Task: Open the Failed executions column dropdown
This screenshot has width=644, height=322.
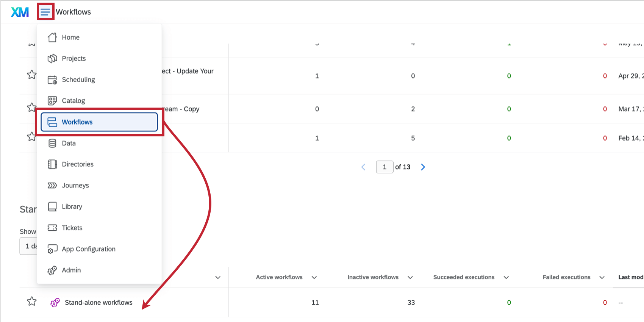Action: (602, 277)
